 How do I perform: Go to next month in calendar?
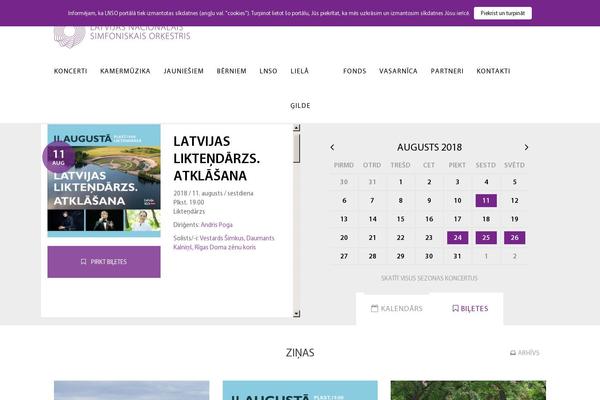tap(527, 147)
